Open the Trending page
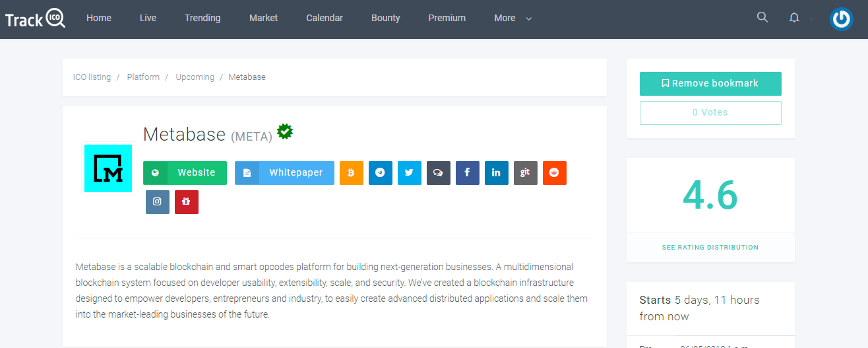The height and width of the screenshot is (348, 868). pyautogui.click(x=202, y=18)
